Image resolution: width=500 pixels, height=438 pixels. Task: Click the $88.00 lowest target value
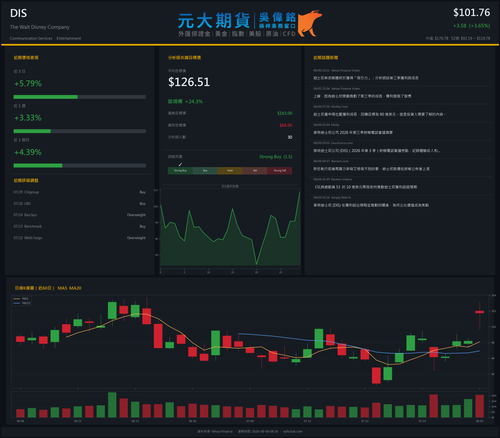(286, 125)
